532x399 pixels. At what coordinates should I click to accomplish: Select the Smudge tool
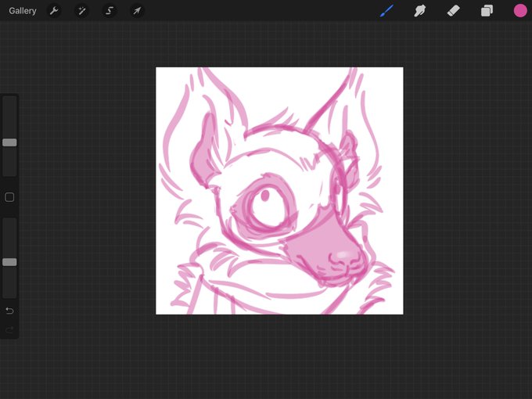click(419, 11)
